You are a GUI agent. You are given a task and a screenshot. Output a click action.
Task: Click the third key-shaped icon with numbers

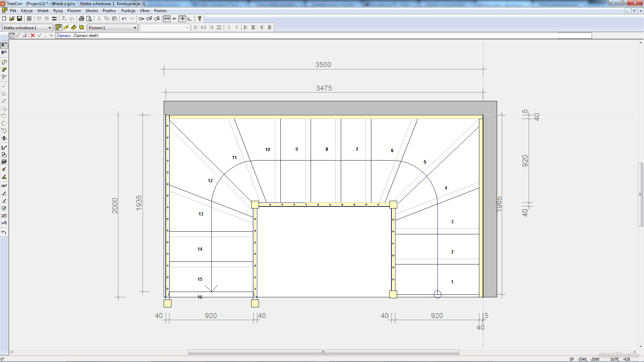tap(157, 19)
